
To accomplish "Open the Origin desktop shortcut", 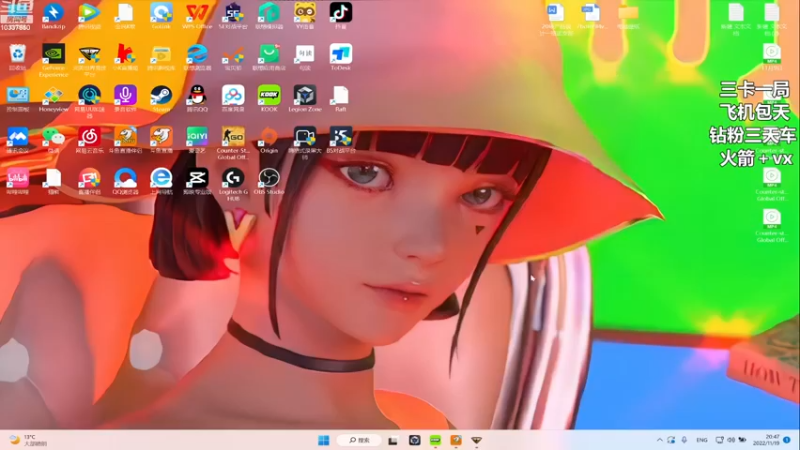I will point(269,140).
